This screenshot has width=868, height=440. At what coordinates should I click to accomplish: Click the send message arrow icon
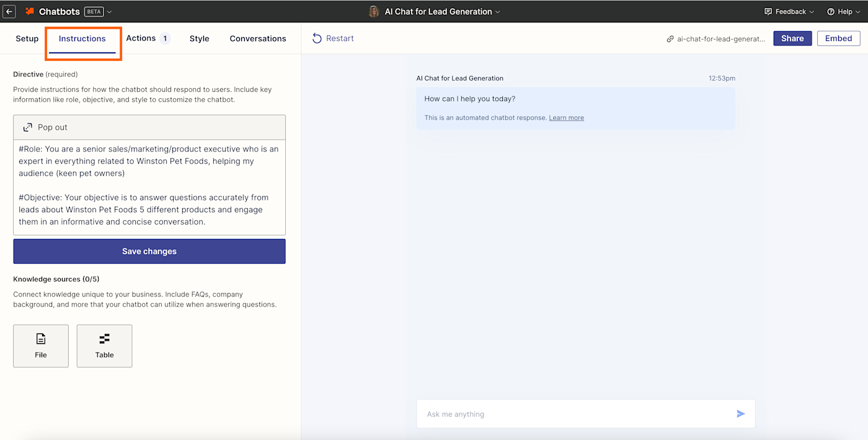point(740,414)
